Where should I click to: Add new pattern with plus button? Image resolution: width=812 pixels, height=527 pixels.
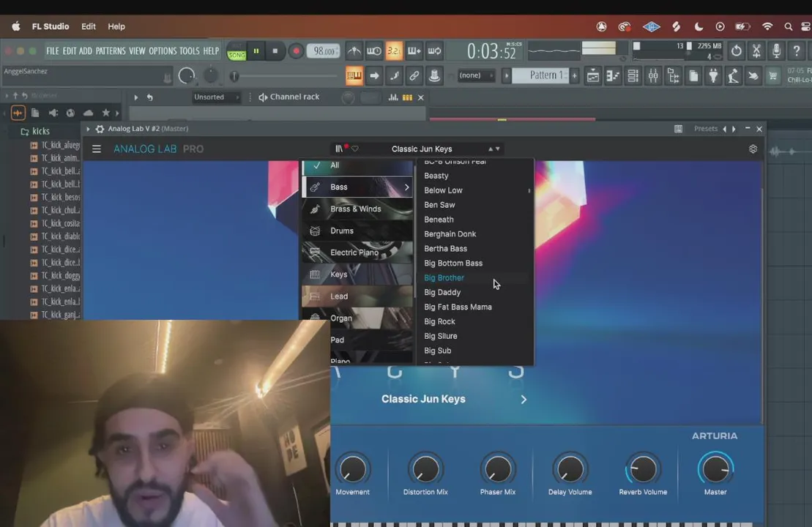coord(574,75)
